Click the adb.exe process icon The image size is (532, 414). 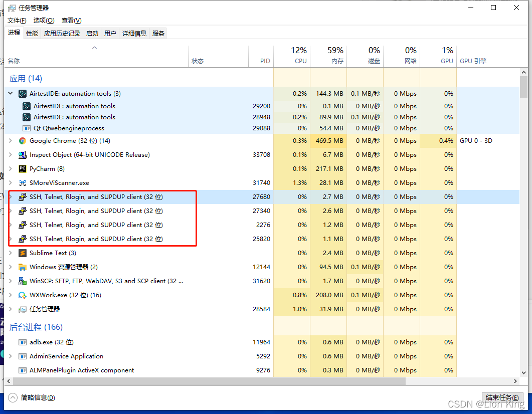(23, 342)
